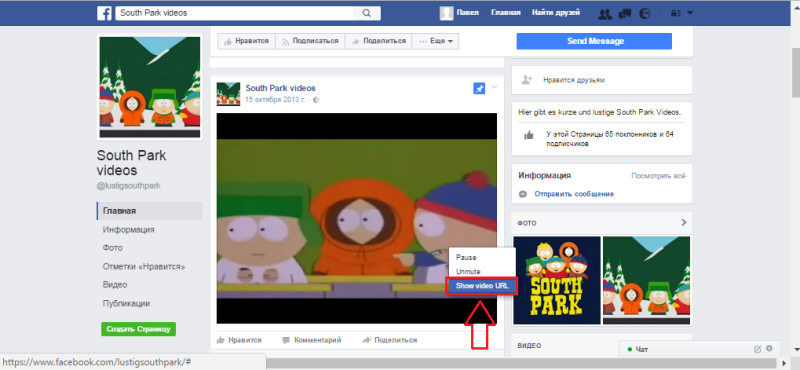800x370 pixels.
Task: Toggle follow with the Подписаться button
Action: click(x=310, y=41)
